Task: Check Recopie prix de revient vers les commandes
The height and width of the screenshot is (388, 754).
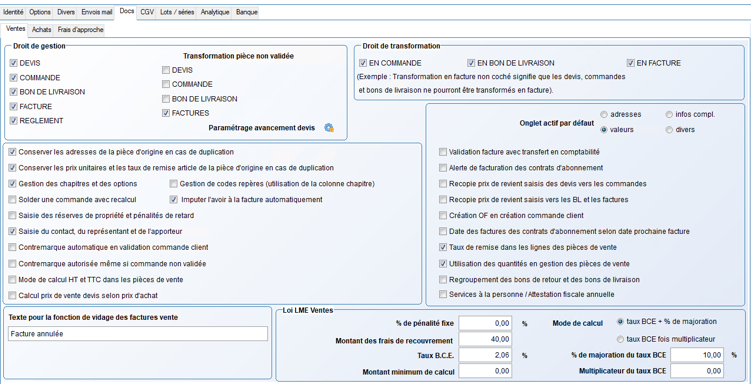Action: (x=443, y=184)
